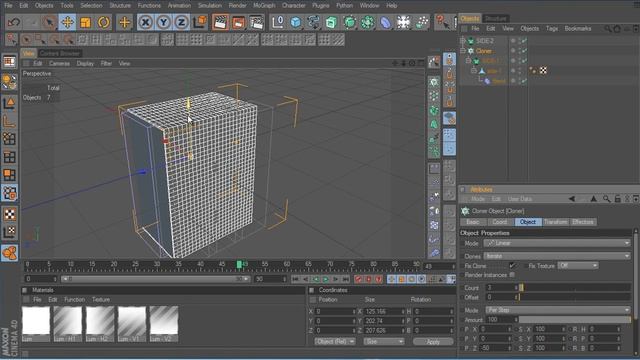Open the Fix Texture Off dropdown
This screenshot has height=360, width=640.
pos(578,266)
